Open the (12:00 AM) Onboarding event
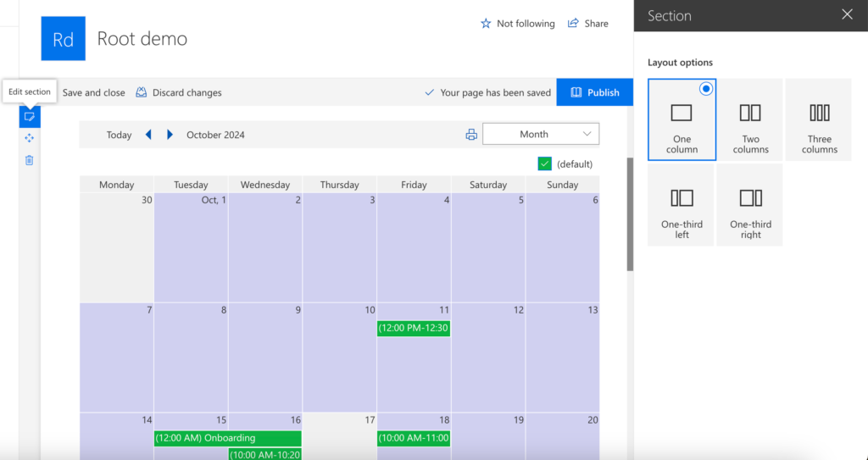868x460 pixels. coord(227,438)
